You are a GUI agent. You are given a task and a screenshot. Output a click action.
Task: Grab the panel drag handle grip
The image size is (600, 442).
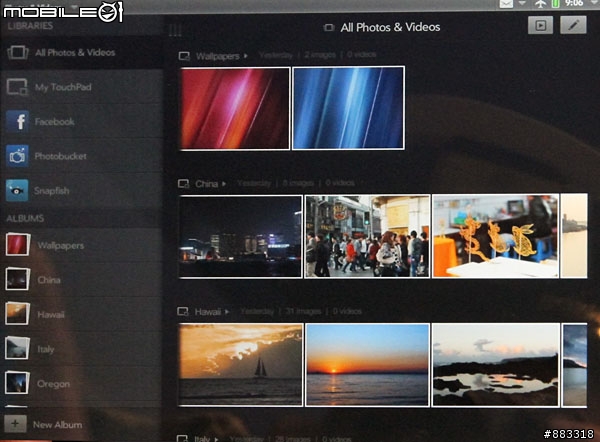175,30
